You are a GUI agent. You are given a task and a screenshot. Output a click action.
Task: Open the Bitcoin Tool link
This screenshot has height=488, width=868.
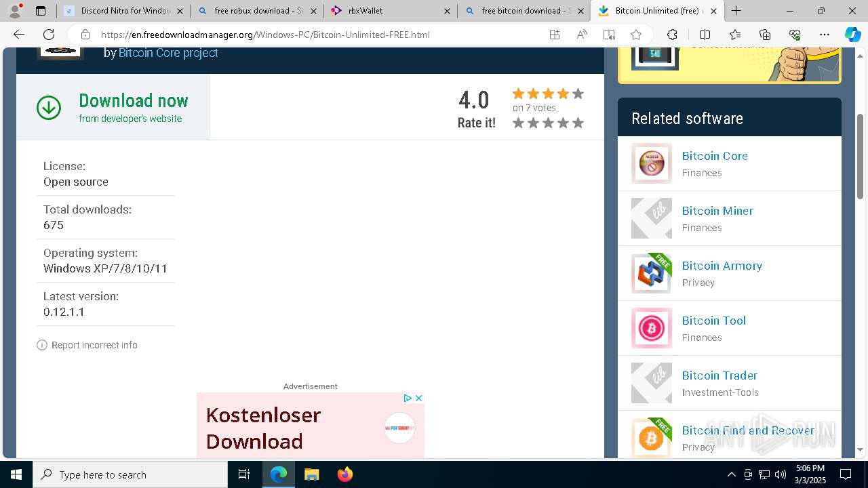714,321
